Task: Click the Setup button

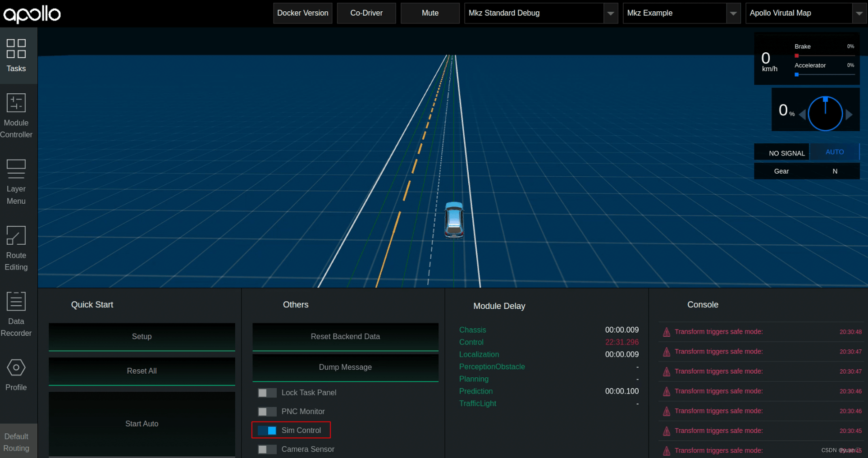Action: click(x=142, y=337)
